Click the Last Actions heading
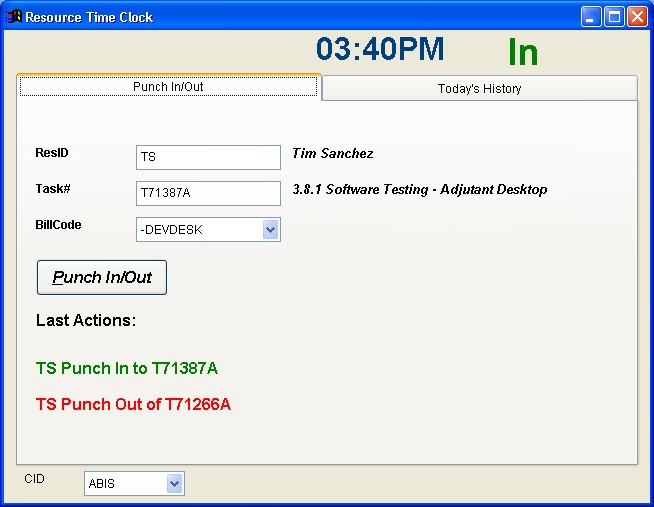Image resolution: width=654 pixels, height=507 pixels. click(86, 321)
